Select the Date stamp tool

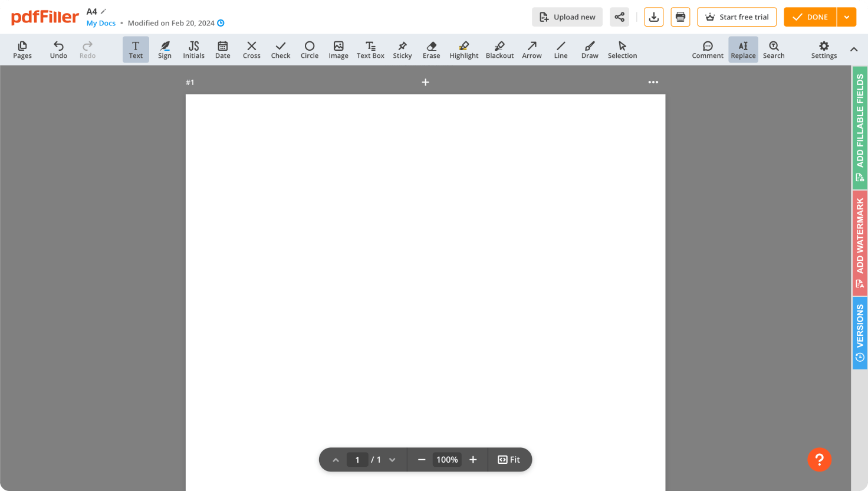(x=222, y=49)
